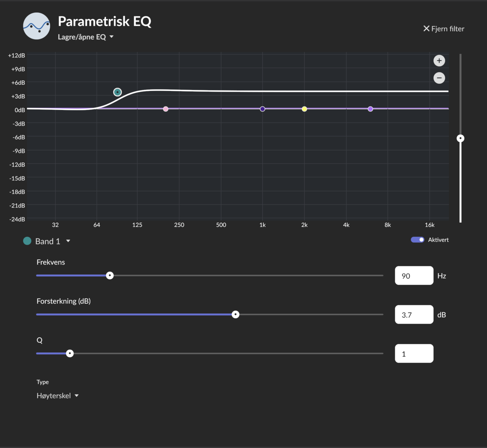Viewport: 487px width, 448px height.
Task: Click the Q slider handle
Action: coord(70,353)
